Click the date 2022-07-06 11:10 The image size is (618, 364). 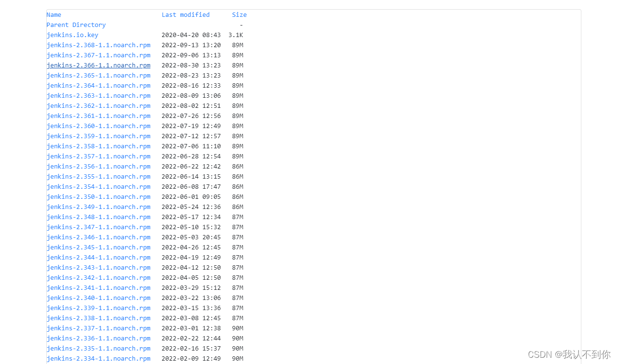point(191,146)
